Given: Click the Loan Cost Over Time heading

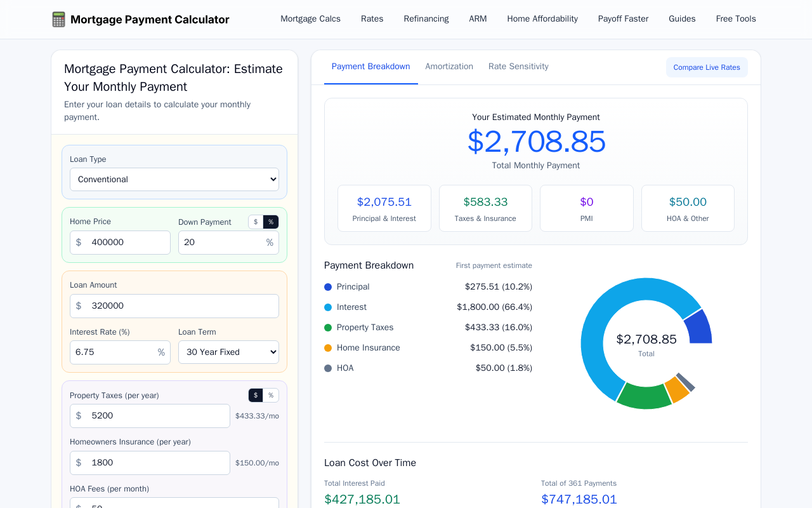Looking at the screenshot, I should [370, 463].
